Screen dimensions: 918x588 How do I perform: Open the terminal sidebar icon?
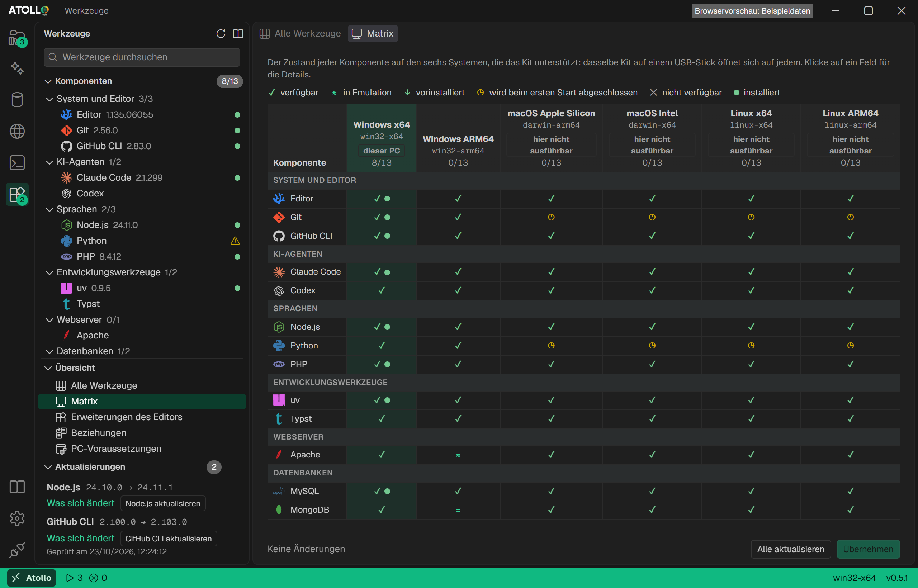coord(17,163)
